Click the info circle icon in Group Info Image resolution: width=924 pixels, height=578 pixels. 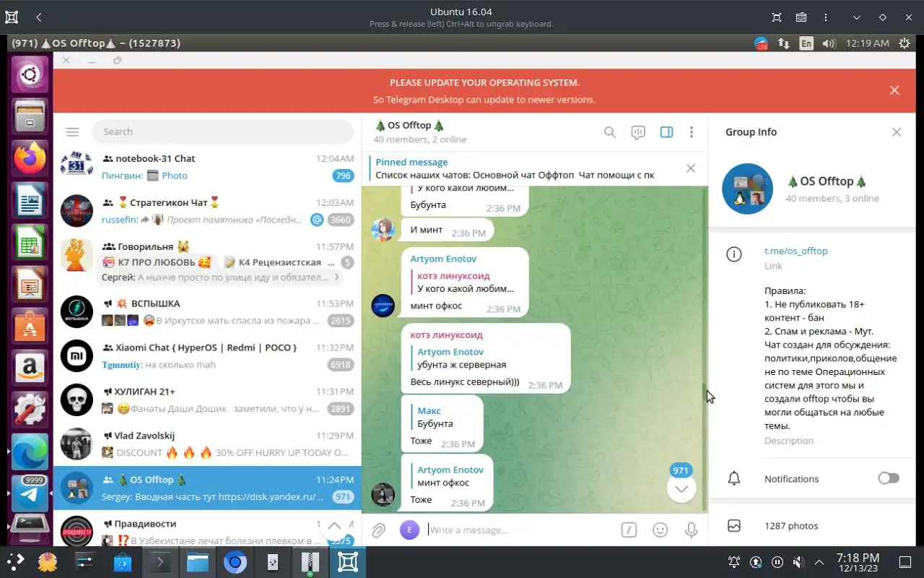coord(734,254)
